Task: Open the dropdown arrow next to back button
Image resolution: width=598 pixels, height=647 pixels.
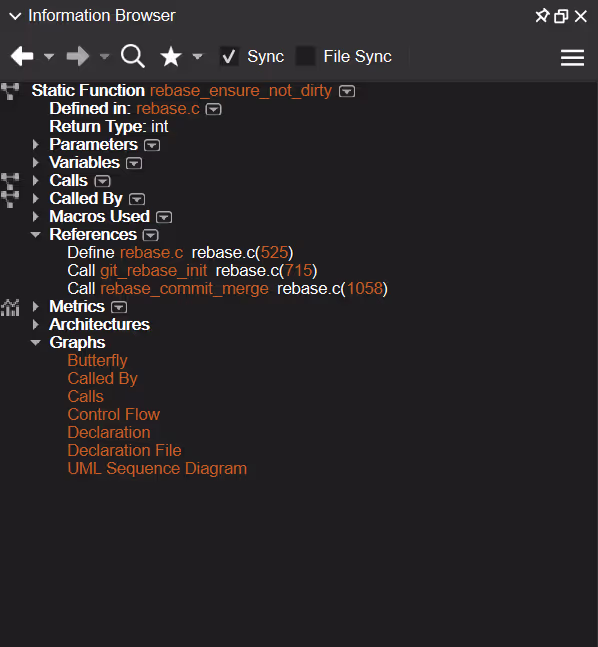Action: pyautogui.click(x=49, y=56)
